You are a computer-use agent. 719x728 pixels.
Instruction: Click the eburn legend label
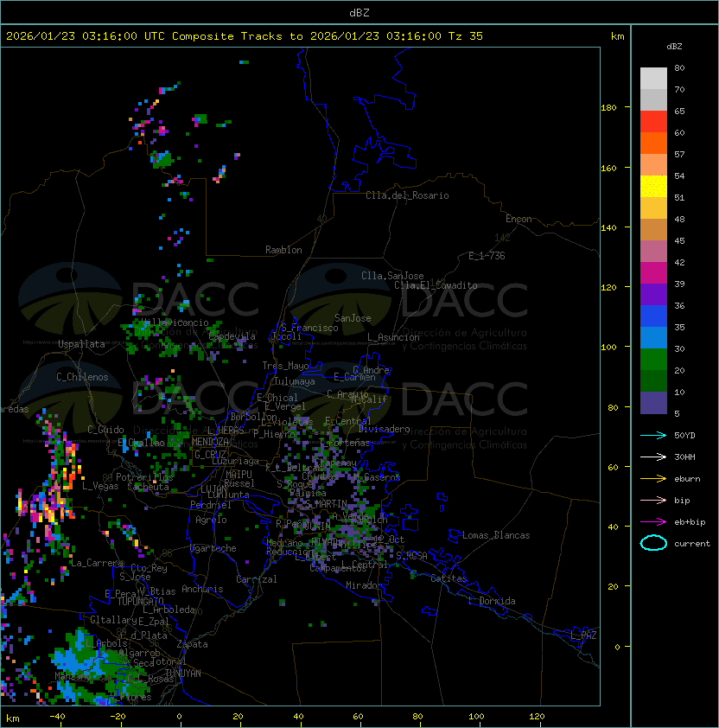pos(687,479)
